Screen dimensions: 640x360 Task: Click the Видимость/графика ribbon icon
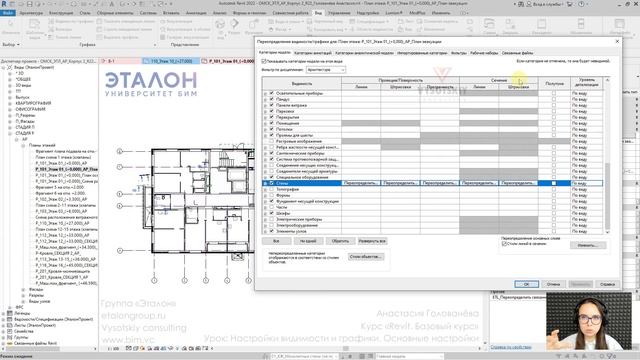[x=51, y=21]
